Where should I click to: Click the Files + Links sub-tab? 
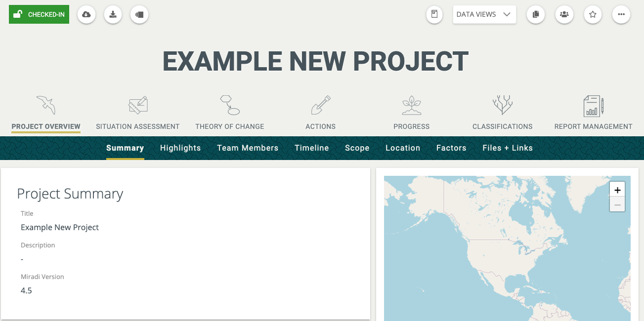(x=508, y=148)
